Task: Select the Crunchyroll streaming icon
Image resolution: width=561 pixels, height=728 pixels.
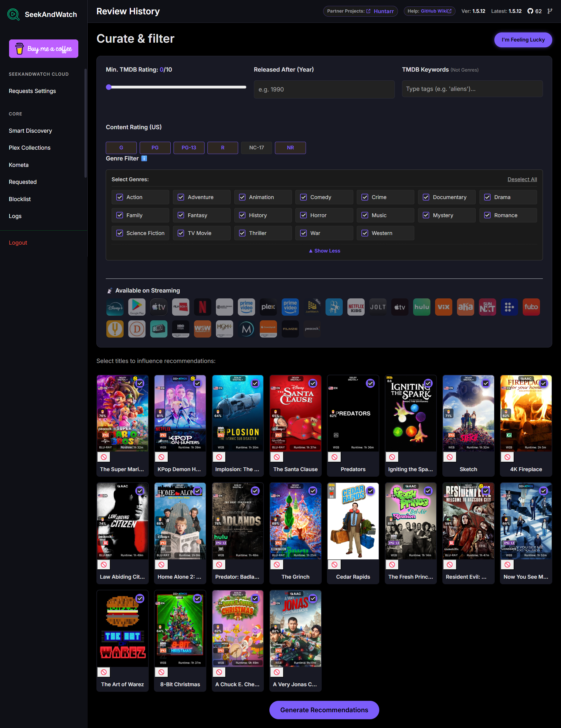Action: (268, 329)
